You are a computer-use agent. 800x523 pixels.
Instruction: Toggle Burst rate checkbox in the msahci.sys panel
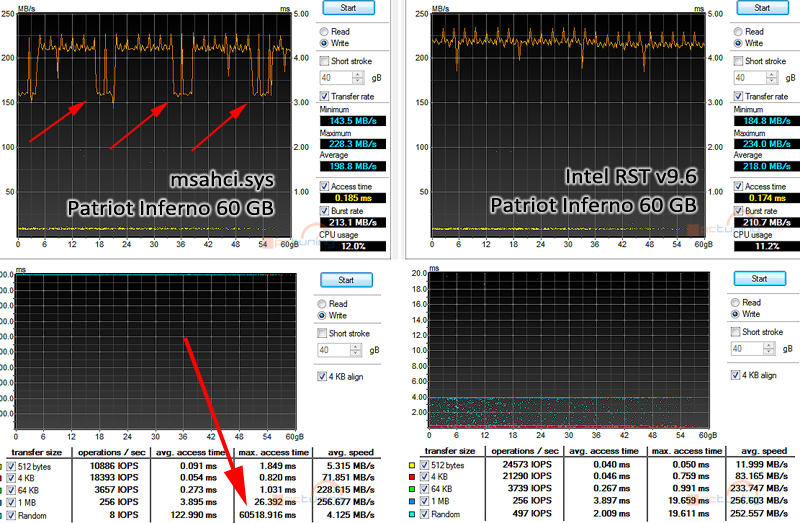pyautogui.click(x=324, y=211)
